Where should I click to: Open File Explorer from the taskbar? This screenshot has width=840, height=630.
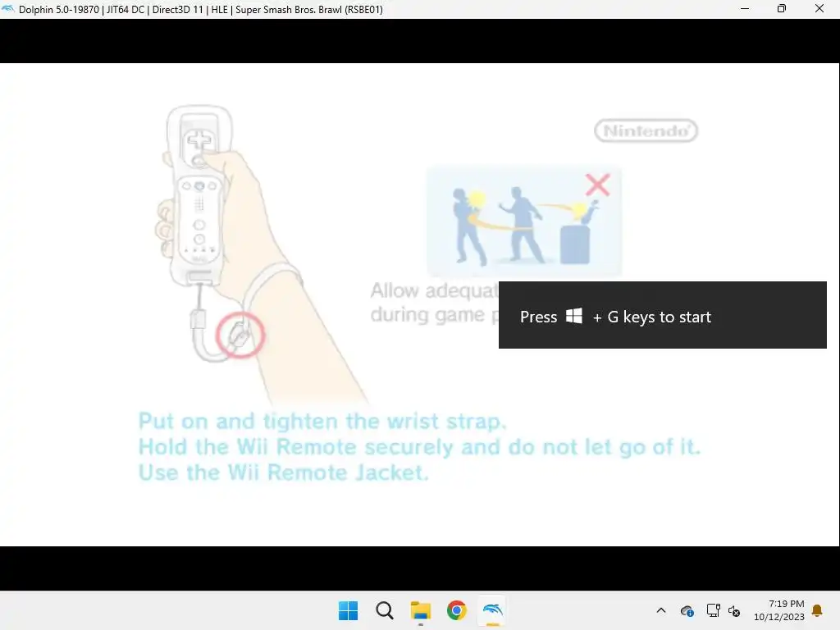(x=421, y=610)
